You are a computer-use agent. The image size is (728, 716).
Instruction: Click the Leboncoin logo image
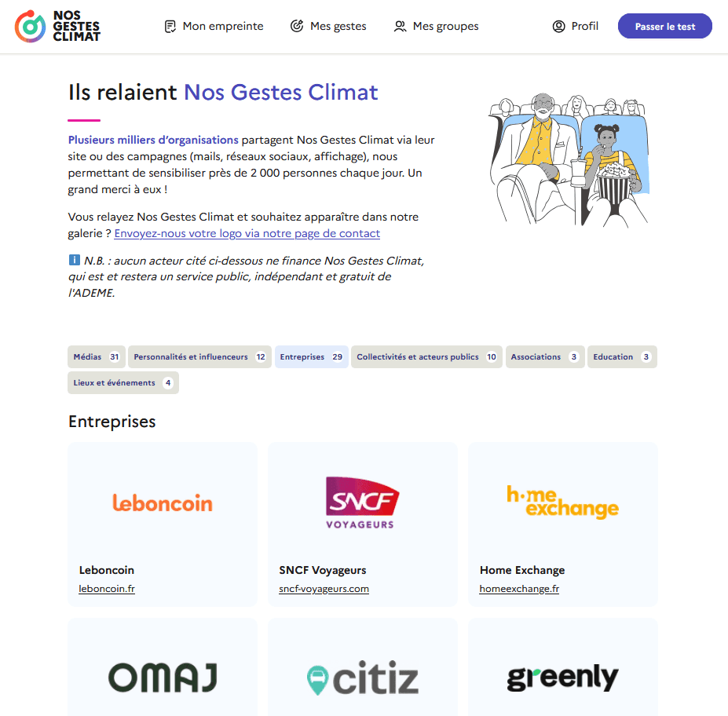[163, 503]
